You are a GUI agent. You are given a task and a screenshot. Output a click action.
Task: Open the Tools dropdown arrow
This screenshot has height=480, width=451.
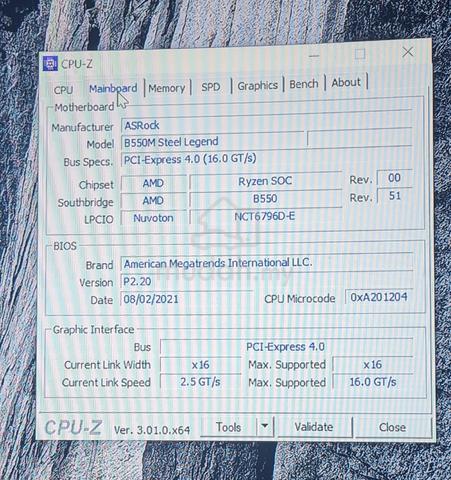(265, 426)
